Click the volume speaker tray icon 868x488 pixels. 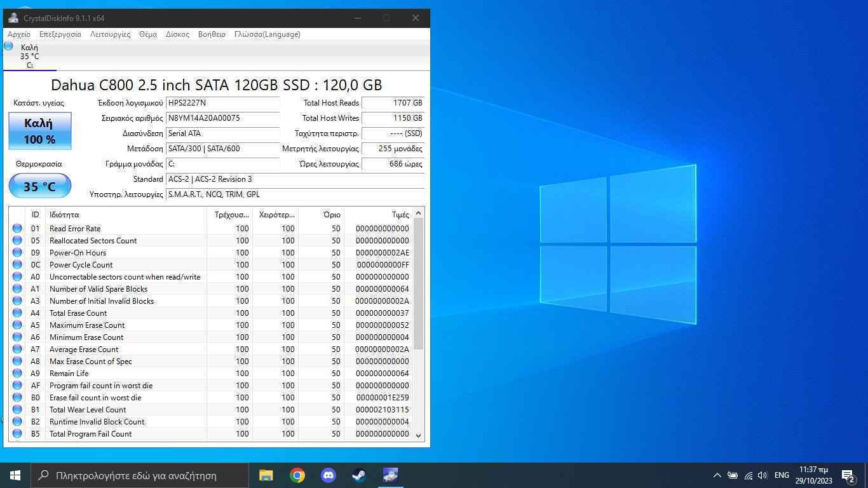click(763, 475)
